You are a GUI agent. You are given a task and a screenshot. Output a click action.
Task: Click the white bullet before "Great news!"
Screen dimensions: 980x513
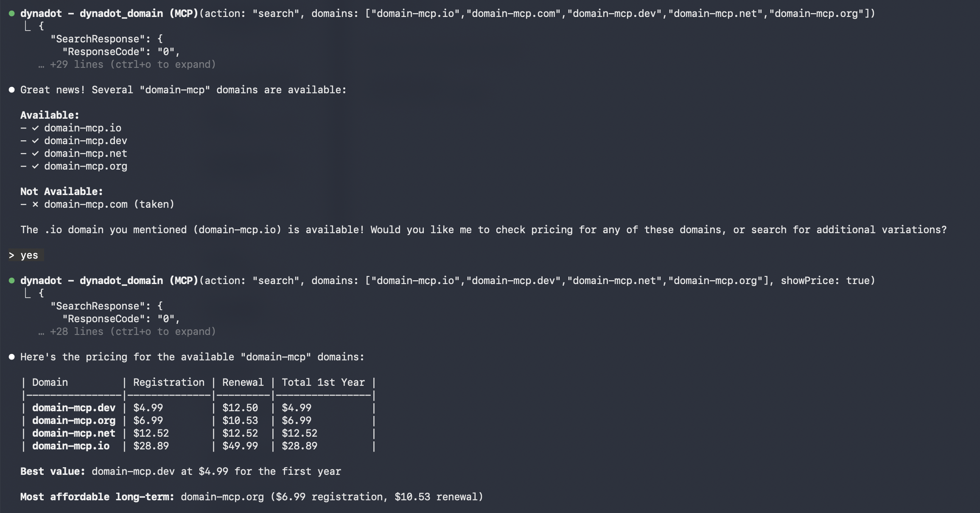click(x=11, y=90)
